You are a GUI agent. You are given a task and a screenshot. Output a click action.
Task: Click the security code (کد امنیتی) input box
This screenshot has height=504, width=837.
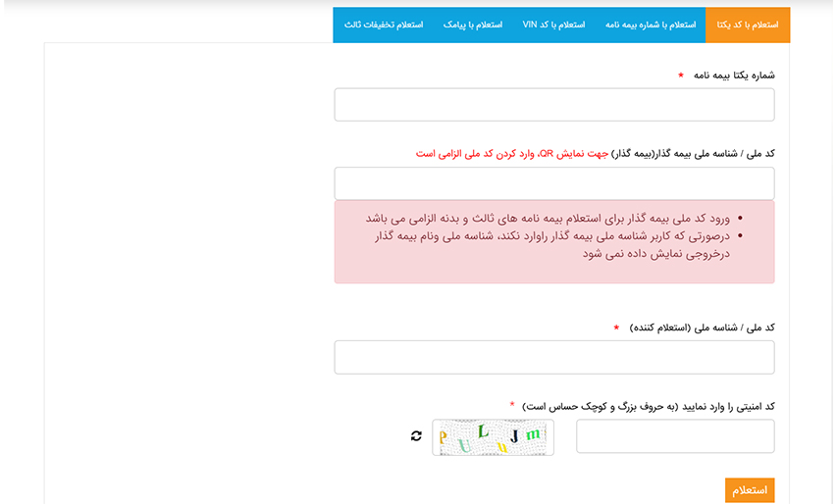click(x=675, y=436)
